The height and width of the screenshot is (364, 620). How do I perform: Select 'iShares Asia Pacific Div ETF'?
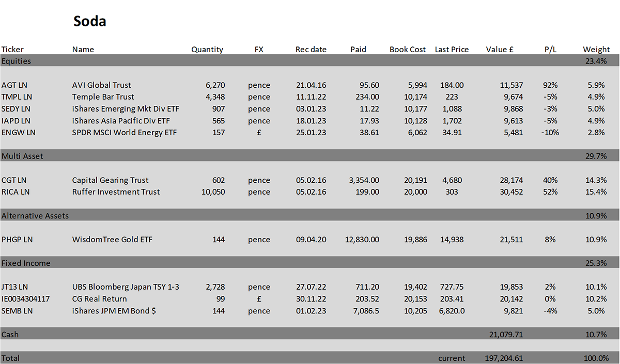tap(121, 121)
